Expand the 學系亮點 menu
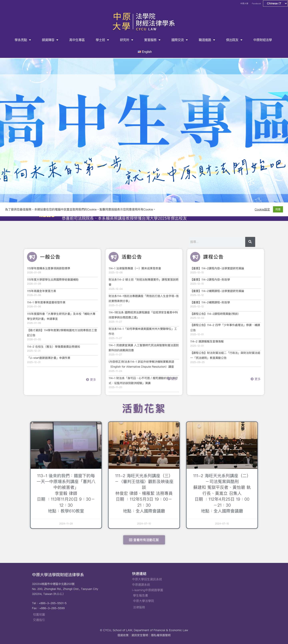Viewport: 288px width, 644px height. pos(23,40)
